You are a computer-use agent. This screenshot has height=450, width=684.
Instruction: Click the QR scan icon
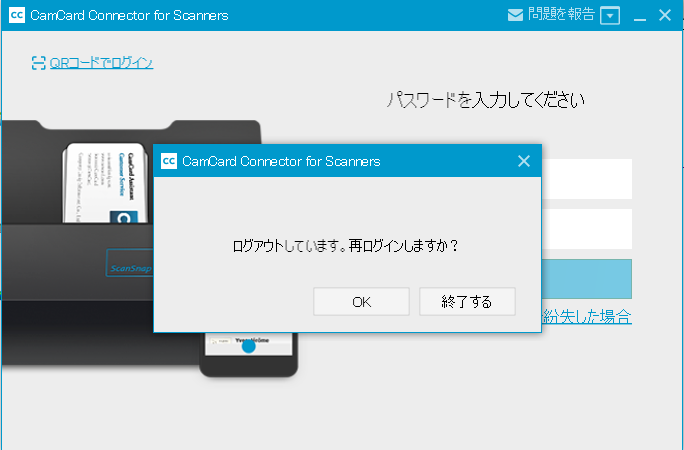click(38, 63)
